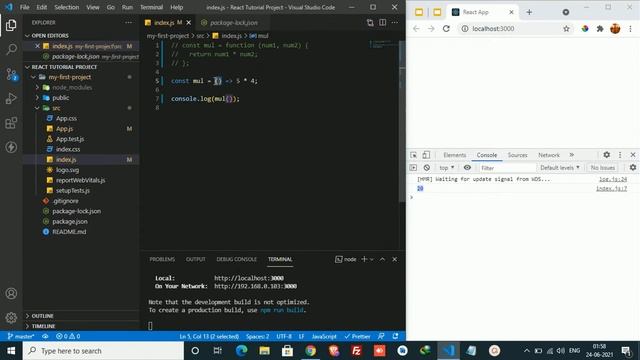
Task: Toggle live expression eye icon
Action: [467, 167]
